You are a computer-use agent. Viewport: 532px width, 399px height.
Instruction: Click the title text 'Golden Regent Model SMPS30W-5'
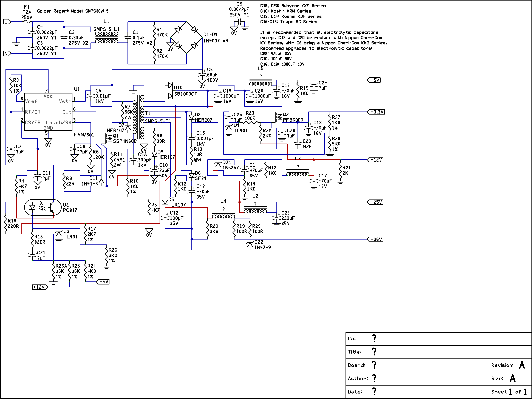(x=73, y=11)
